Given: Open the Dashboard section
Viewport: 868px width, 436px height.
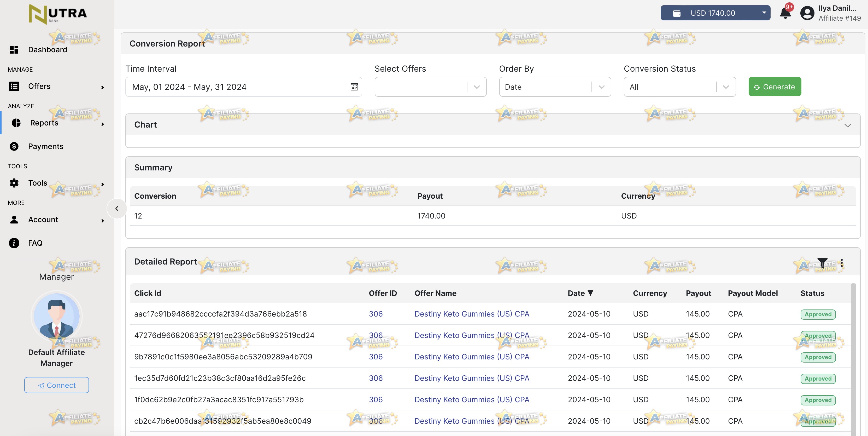Looking at the screenshot, I should click(47, 50).
